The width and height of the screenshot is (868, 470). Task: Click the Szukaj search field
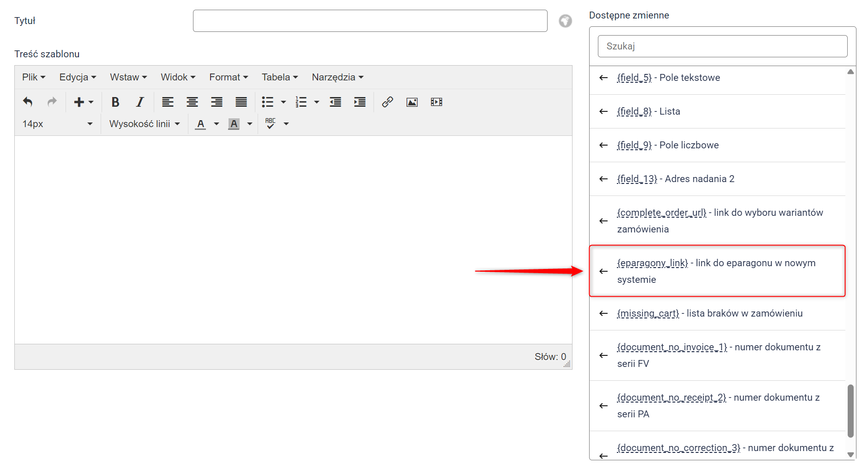pos(722,46)
